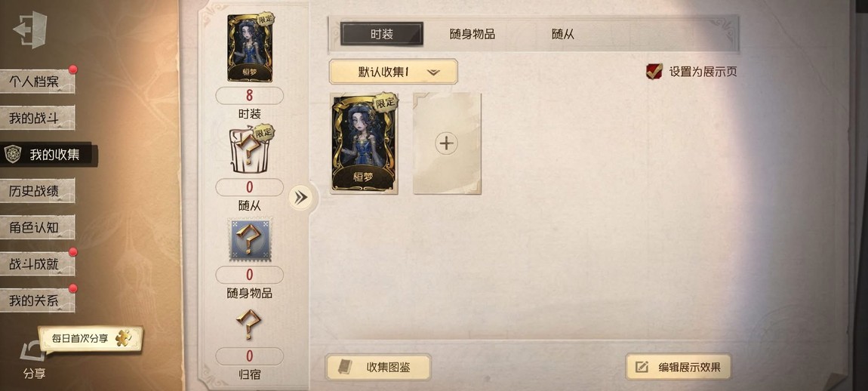Open 收集图鉴 collection book
This screenshot has width=868, height=391.
[378, 367]
